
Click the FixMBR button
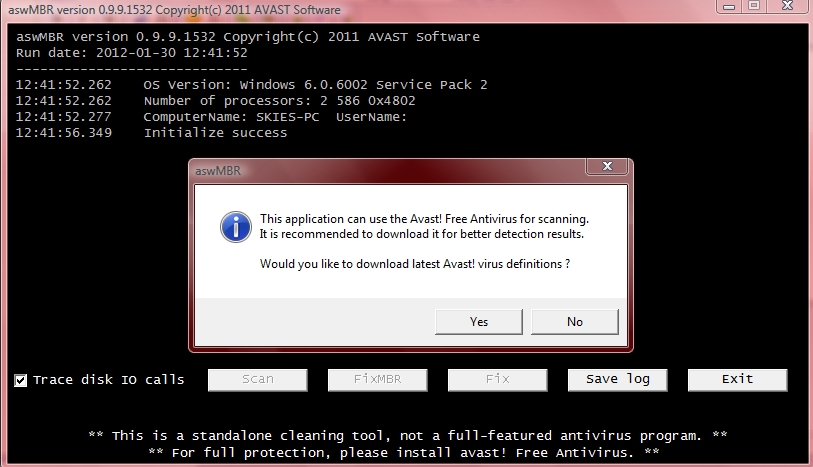click(377, 380)
